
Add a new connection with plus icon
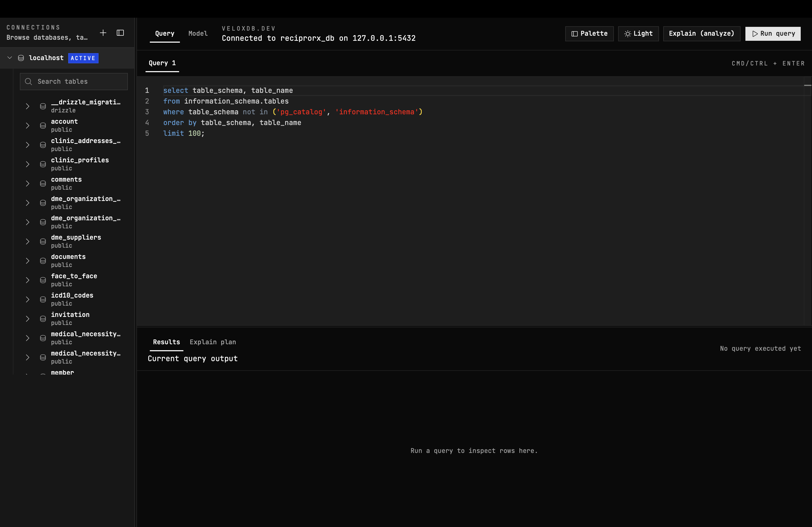point(103,33)
